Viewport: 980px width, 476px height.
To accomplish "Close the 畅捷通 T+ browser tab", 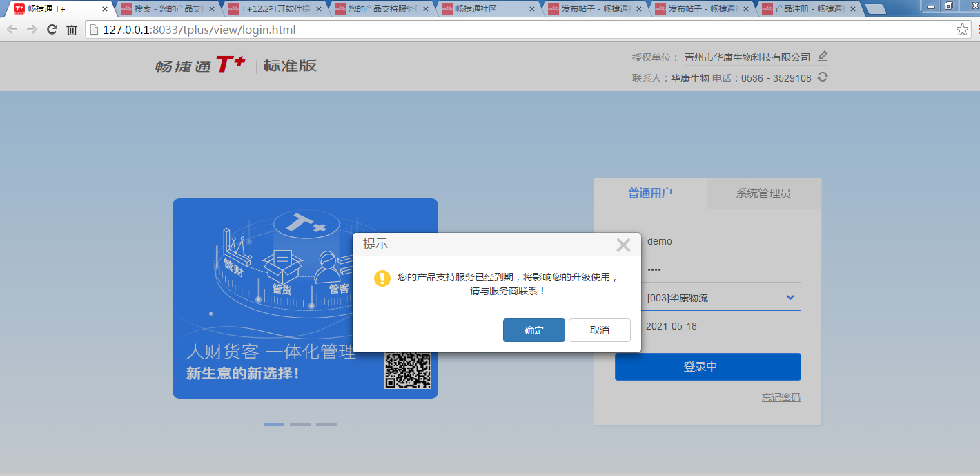I will pos(105,10).
